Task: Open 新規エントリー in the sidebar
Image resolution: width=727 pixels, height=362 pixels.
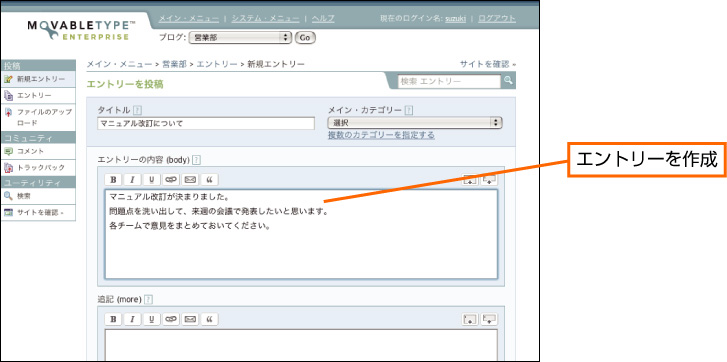Action: [38, 79]
